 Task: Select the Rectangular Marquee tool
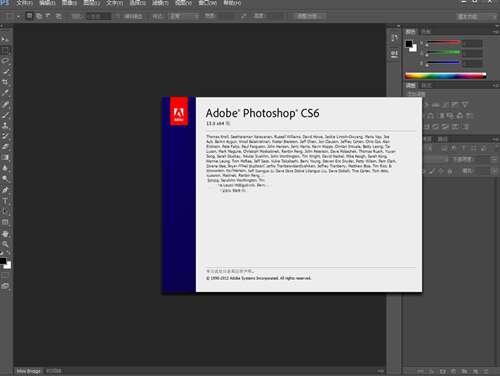[5, 50]
